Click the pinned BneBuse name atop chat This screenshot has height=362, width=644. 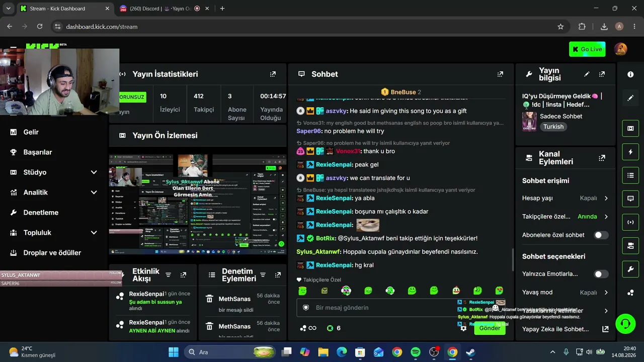pyautogui.click(x=404, y=92)
